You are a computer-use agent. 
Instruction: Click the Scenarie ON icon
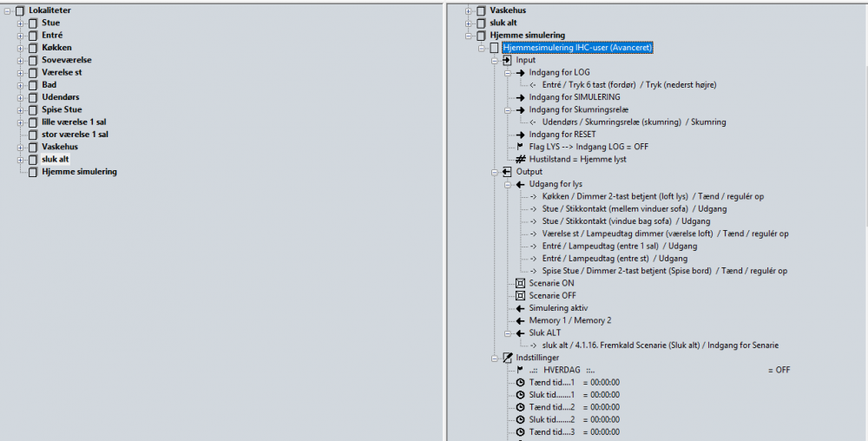pos(521,283)
